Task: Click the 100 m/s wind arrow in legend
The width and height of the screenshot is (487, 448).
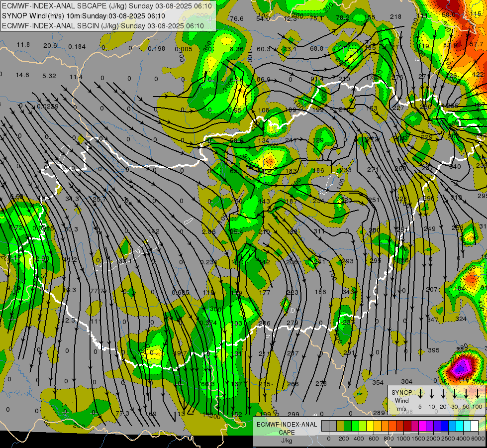Action: click(x=478, y=394)
